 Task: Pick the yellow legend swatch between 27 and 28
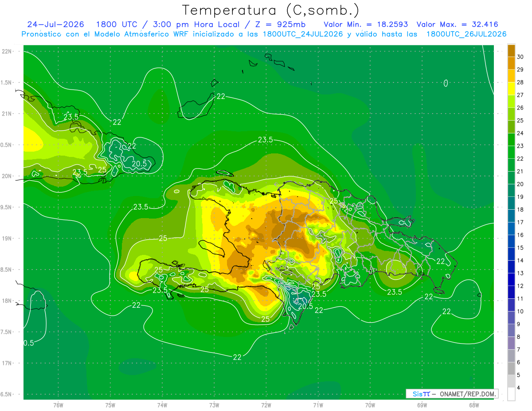[511, 89]
